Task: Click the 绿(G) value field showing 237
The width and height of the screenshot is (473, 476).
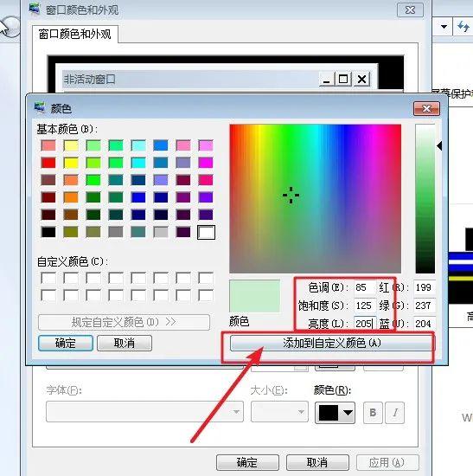Action: [x=425, y=306]
